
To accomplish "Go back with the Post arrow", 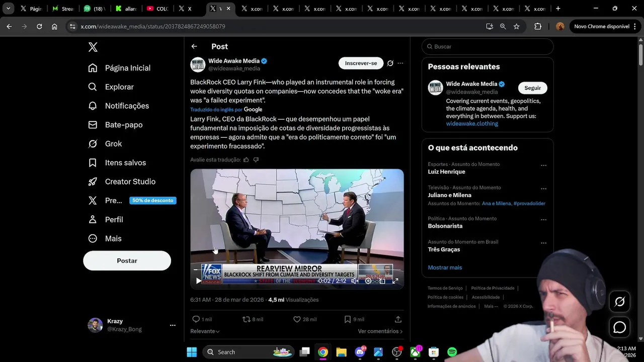I will [194, 46].
